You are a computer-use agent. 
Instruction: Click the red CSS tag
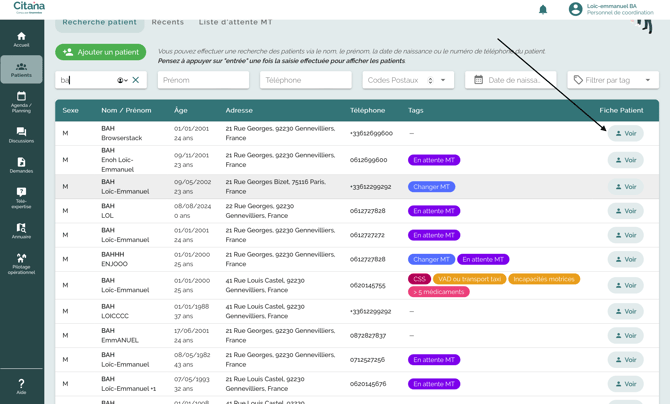point(419,279)
